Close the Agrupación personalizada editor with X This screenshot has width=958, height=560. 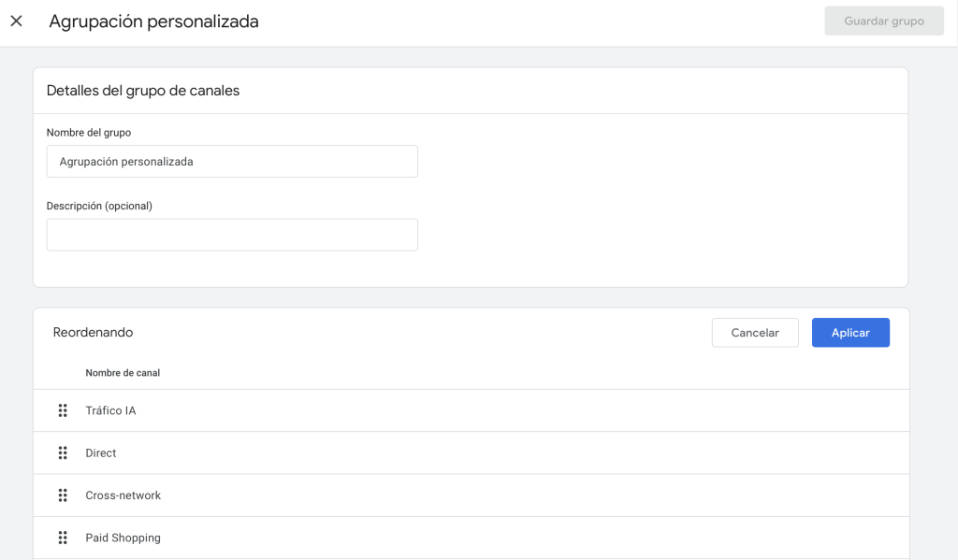[x=17, y=22]
